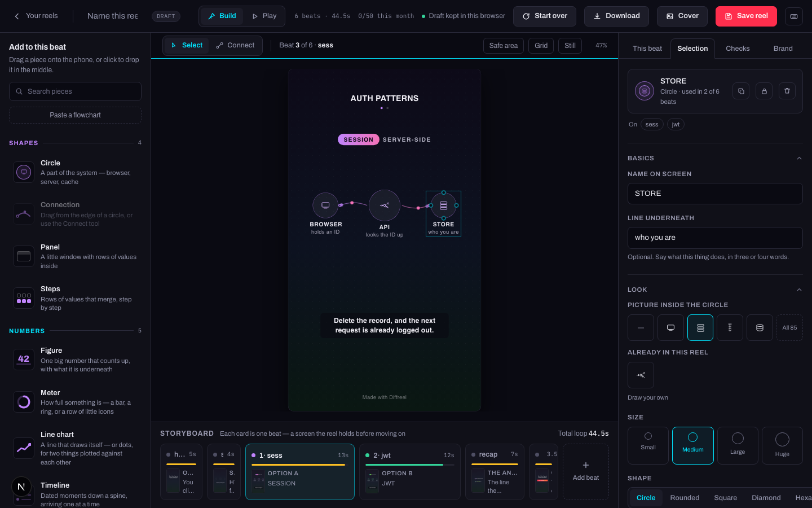Switch to the This beat tab
Image resolution: width=812 pixels, height=508 pixels.
(647, 49)
